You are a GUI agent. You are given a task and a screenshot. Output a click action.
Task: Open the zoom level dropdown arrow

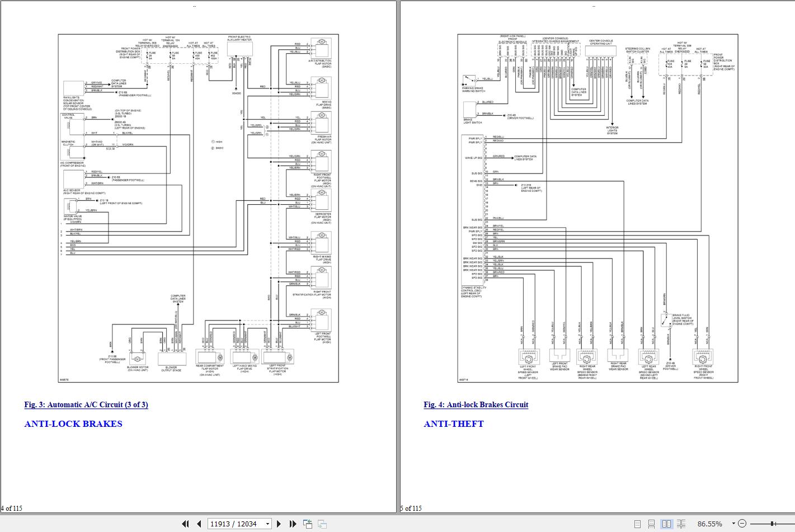733,524
